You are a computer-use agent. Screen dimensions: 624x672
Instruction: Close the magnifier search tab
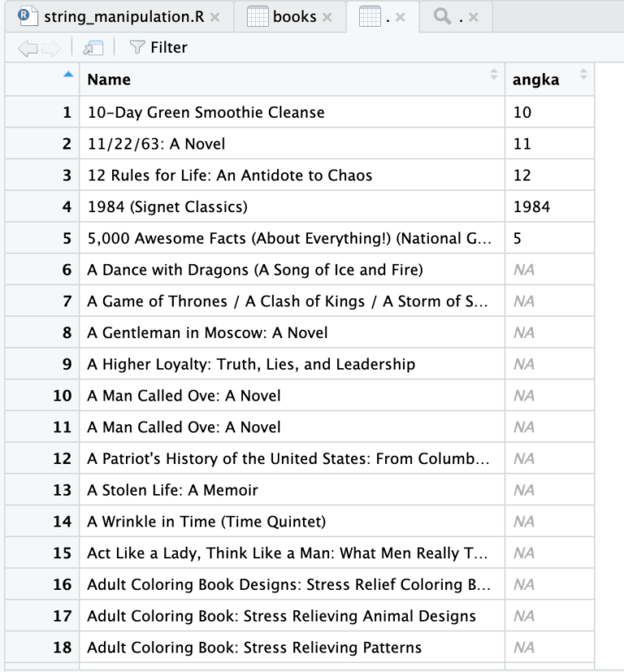[474, 17]
